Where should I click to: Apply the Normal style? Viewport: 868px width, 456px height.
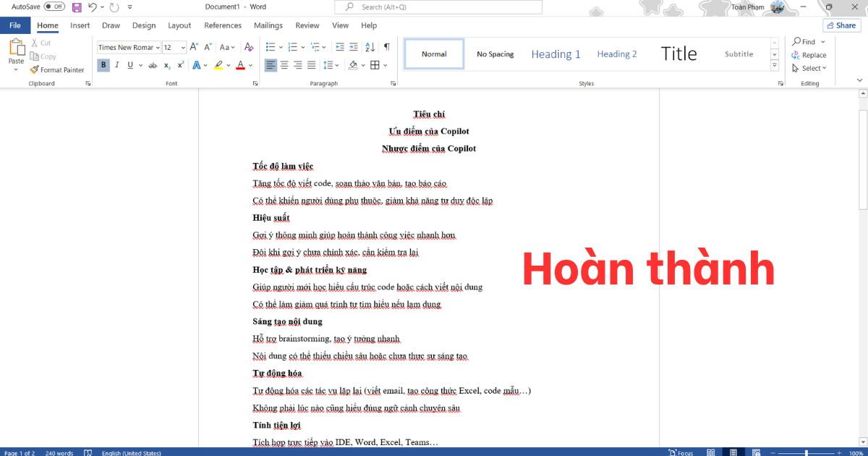434,54
